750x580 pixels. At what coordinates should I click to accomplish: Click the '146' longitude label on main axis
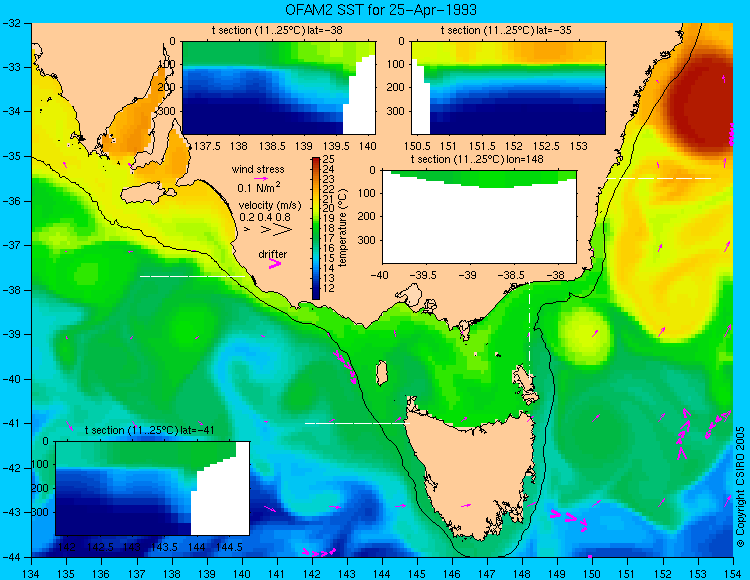pos(452,574)
